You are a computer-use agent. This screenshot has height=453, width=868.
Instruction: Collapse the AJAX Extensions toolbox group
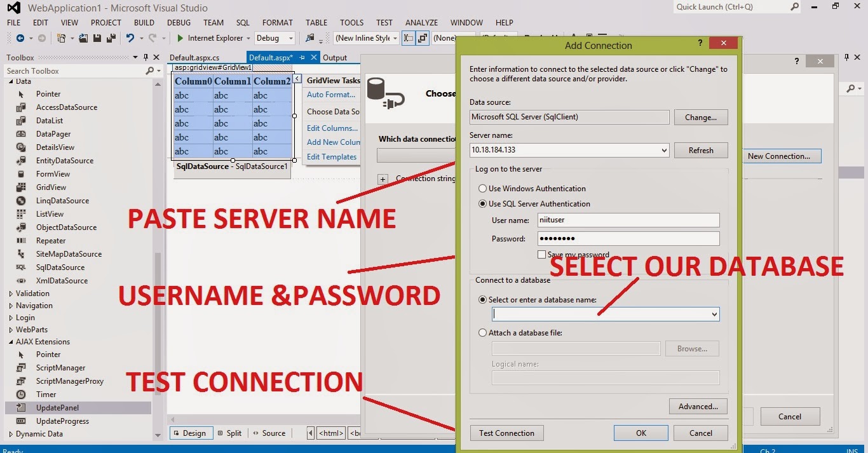11,342
